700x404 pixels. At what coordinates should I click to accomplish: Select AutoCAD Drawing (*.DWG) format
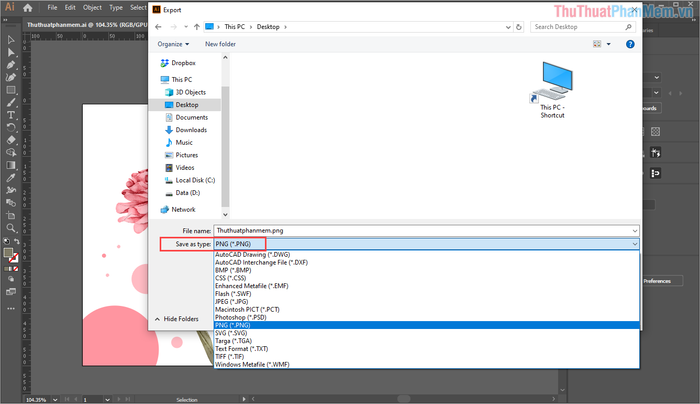426,254
